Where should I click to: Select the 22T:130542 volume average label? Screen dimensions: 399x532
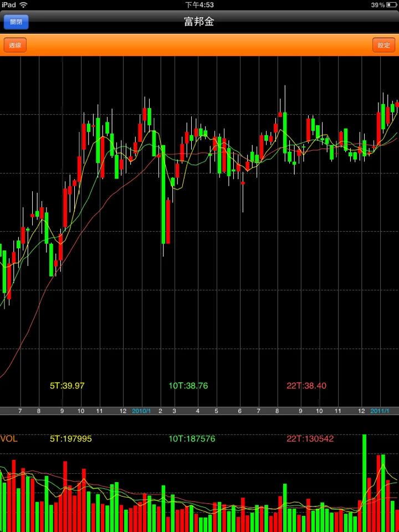pyautogui.click(x=310, y=439)
